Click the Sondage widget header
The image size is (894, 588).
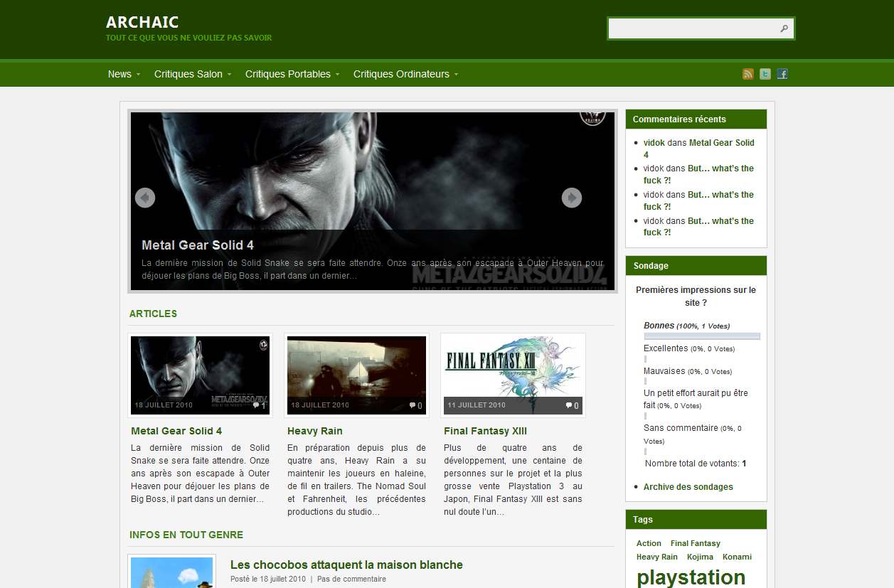point(696,265)
